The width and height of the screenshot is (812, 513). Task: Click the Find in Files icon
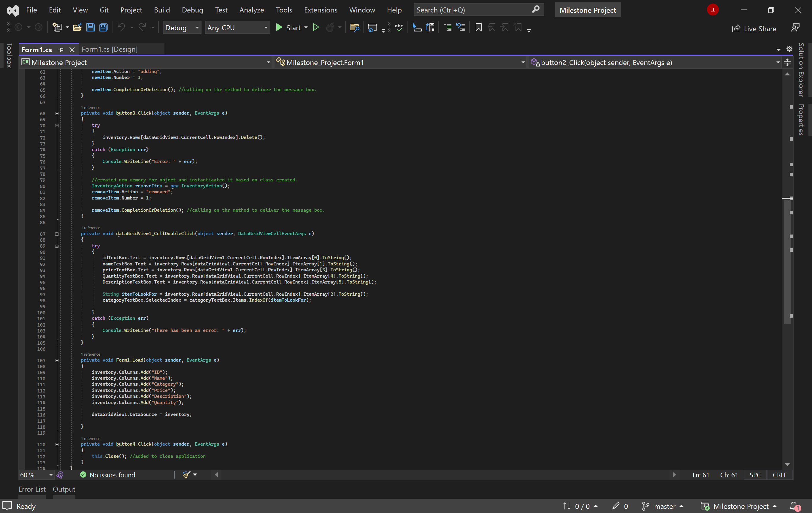[x=354, y=28]
